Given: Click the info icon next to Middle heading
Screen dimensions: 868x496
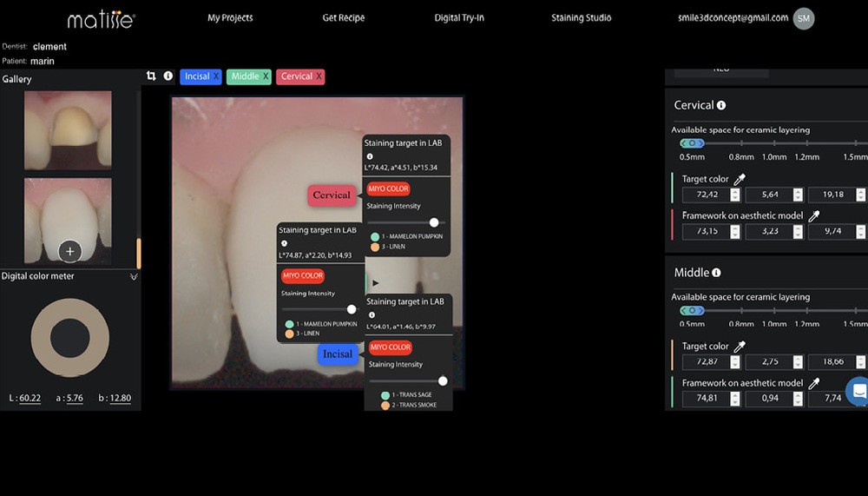Looking at the screenshot, I should [x=716, y=273].
